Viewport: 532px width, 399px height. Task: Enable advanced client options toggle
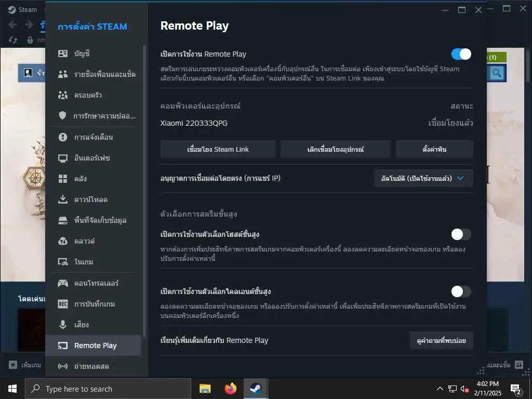coord(461,291)
